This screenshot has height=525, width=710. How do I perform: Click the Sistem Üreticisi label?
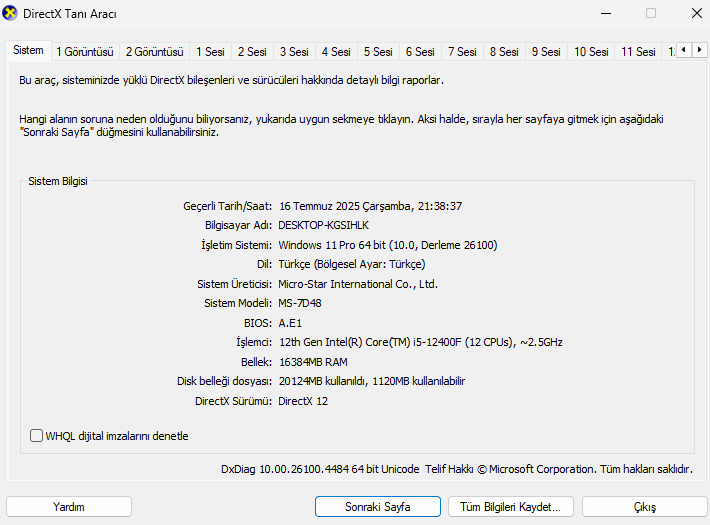pos(235,284)
